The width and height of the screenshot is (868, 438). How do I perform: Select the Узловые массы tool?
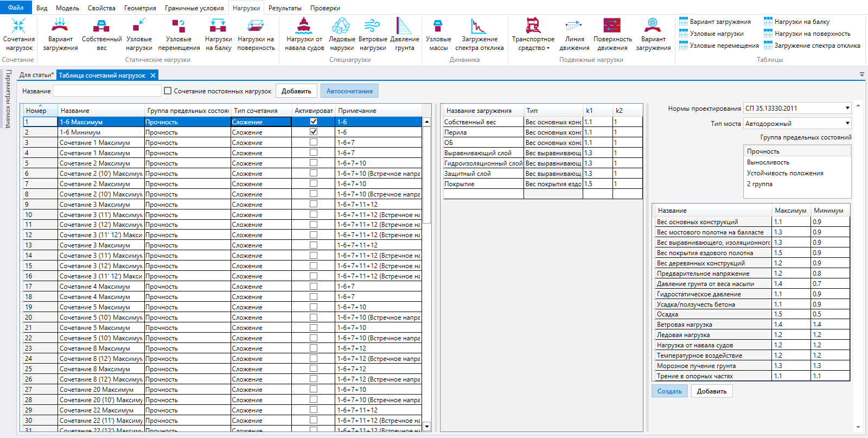[438, 34]
